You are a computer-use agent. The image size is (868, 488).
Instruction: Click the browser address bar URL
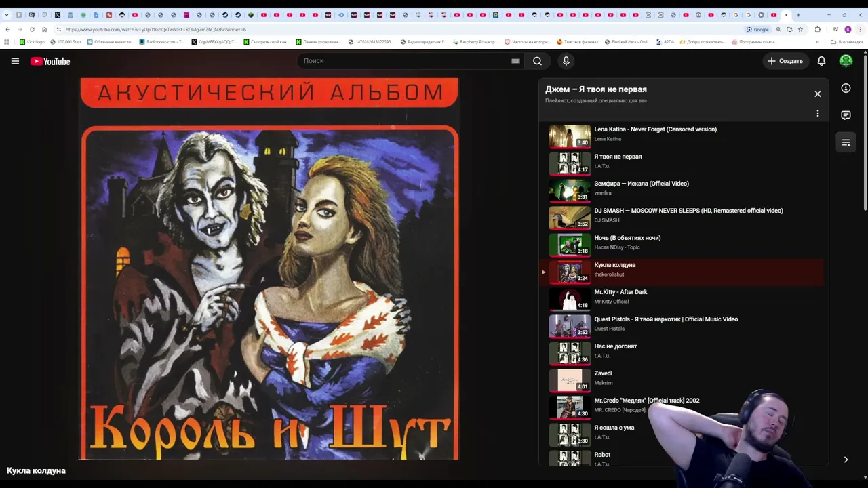(155, 29)
